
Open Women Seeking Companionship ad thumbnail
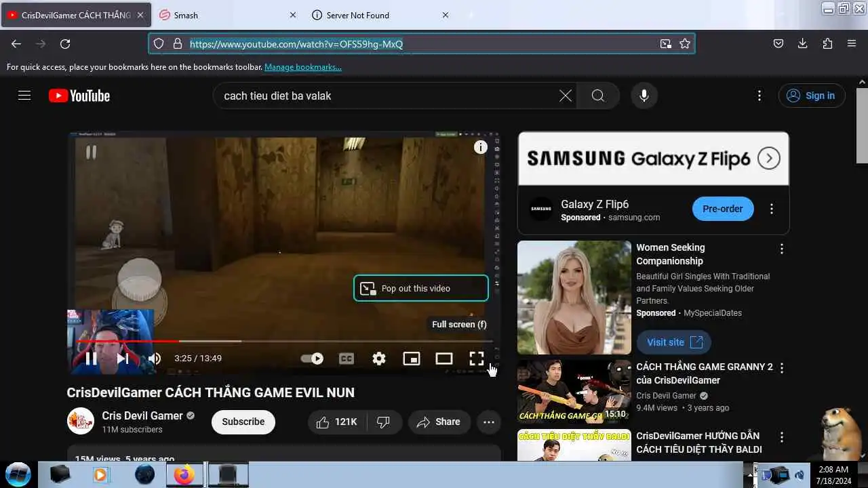click(x=574, y=298)
